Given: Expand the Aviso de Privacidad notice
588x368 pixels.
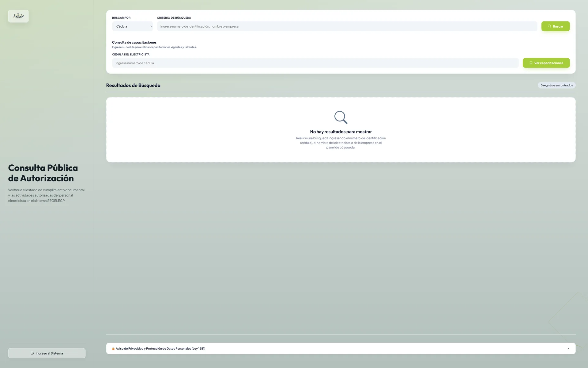Looking at the screenshot, I should click(341, 348).
